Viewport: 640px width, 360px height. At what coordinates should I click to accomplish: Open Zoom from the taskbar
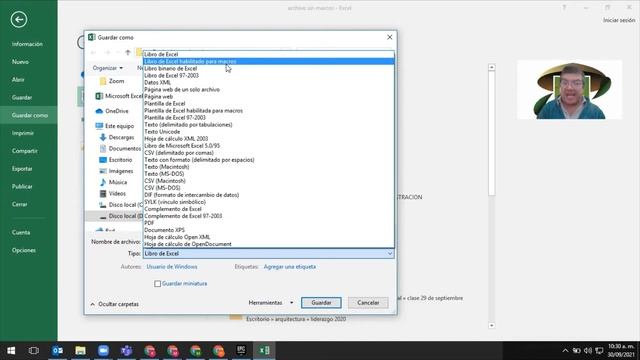pyautogui.click(x=103, y=351)
